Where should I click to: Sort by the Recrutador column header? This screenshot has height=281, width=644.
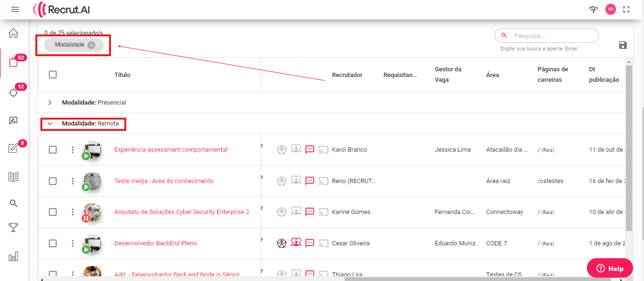pyautogui.click(x=347, y=75)
